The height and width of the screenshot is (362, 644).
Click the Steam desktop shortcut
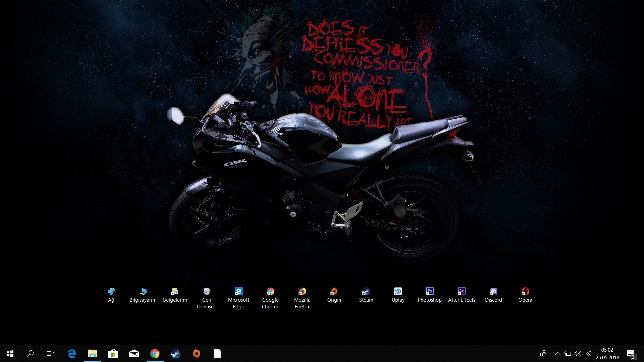click(366, 292)
